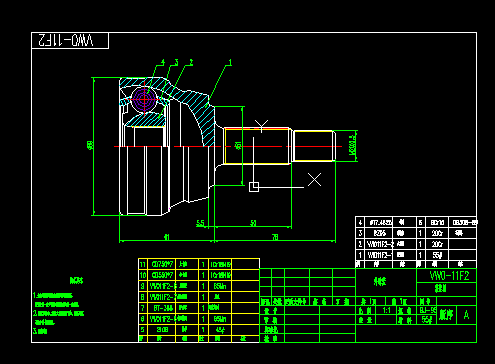Screen dimensions: 495x364
Task: Click the letter A in the title block
Action: coord(466,314)
